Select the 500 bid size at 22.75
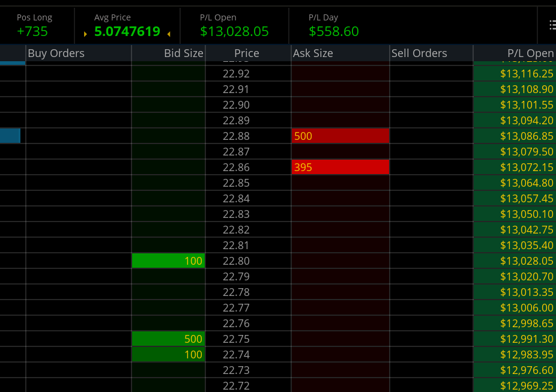Image resolution: width=556 pixels, height=392 pixels. click(x=169, y=339)
